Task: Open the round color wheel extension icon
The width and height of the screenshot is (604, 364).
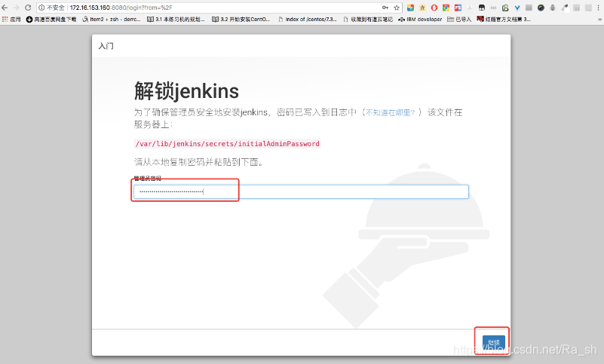Action: point(541,8)
